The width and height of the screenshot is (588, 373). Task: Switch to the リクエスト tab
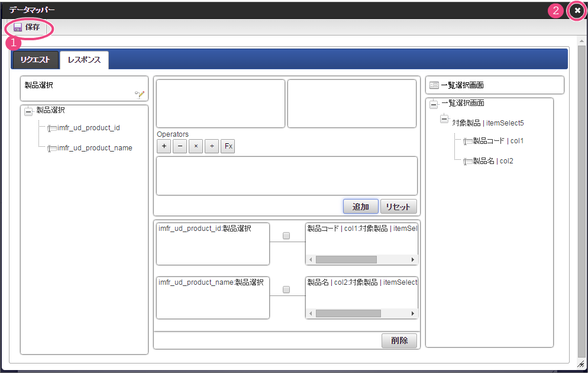point(35,60)
